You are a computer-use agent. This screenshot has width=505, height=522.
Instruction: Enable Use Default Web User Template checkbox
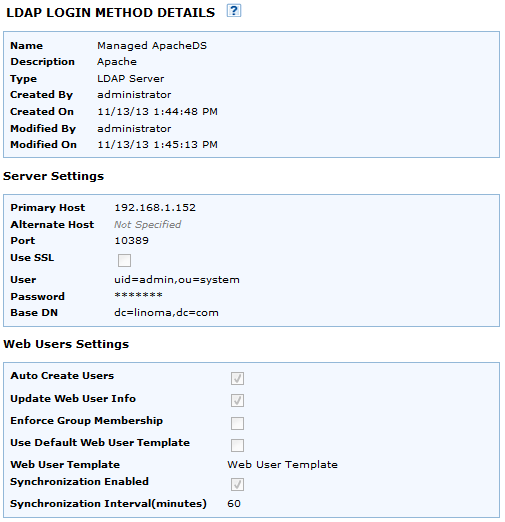click(x=237, y=445)
